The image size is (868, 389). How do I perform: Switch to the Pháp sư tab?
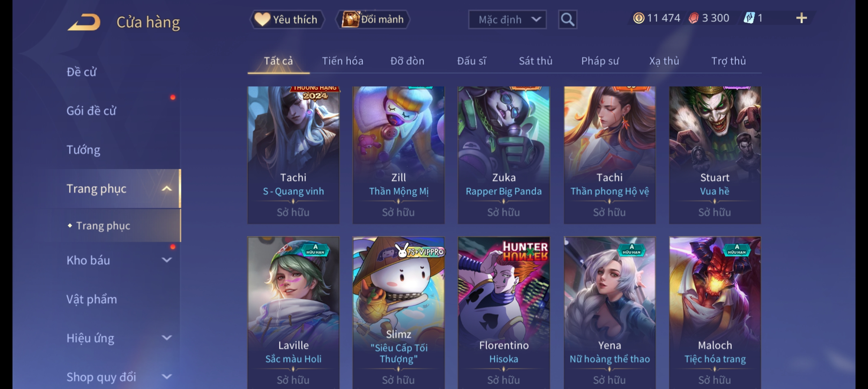click(600, 61)
